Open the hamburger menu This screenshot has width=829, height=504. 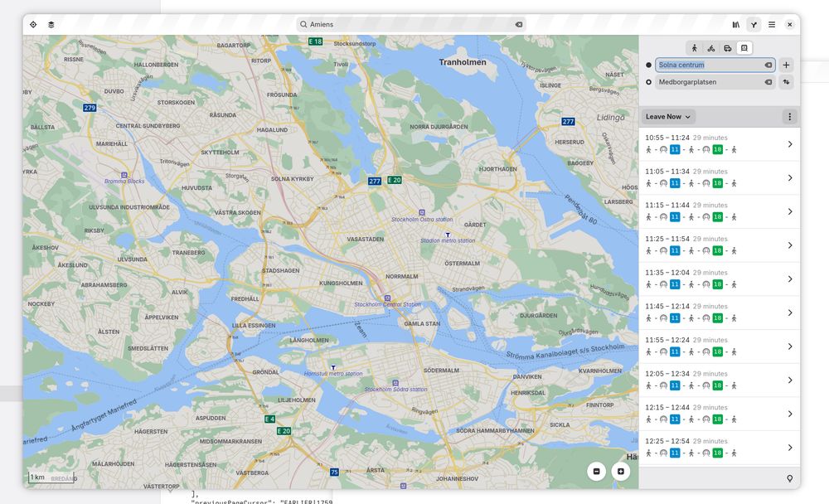coord(771,24)
